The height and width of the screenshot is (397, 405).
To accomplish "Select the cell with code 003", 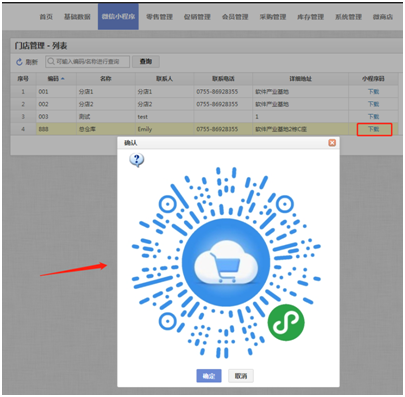I will pos(56,116).
